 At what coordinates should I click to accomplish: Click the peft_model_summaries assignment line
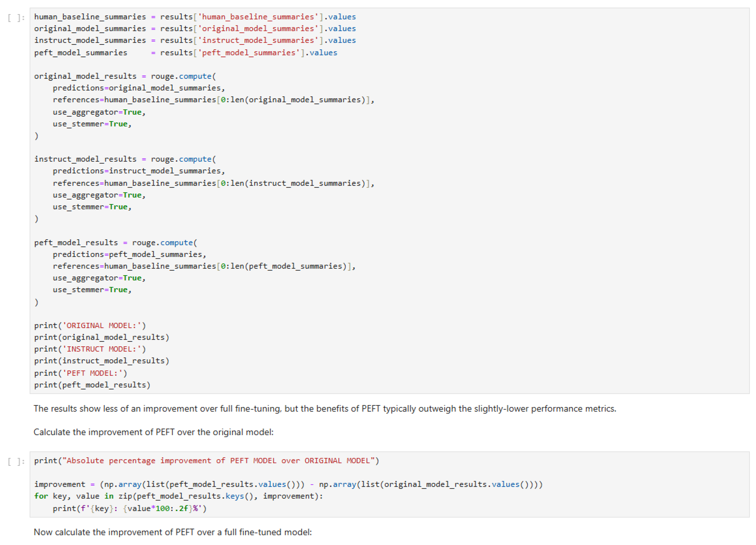click(185, 53)
